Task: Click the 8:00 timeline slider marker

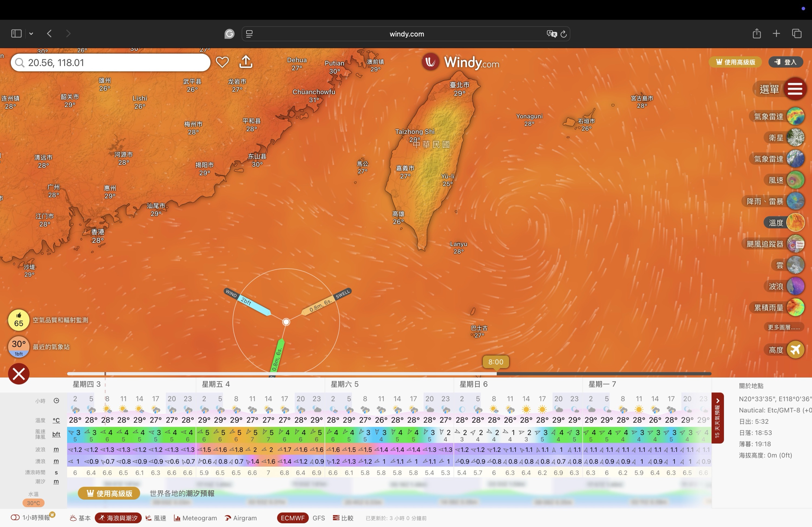Action: [496, 362]
